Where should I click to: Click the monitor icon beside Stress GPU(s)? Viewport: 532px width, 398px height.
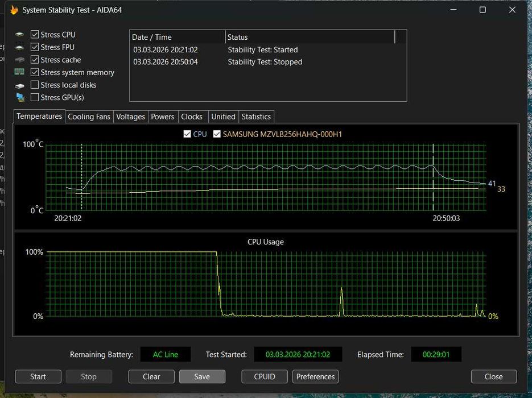point(20,98)
